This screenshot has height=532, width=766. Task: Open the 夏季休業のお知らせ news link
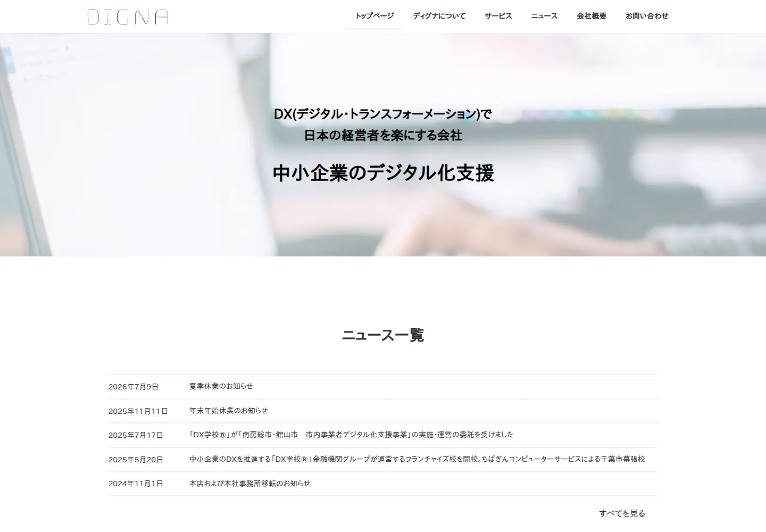(x=221, y=386)
